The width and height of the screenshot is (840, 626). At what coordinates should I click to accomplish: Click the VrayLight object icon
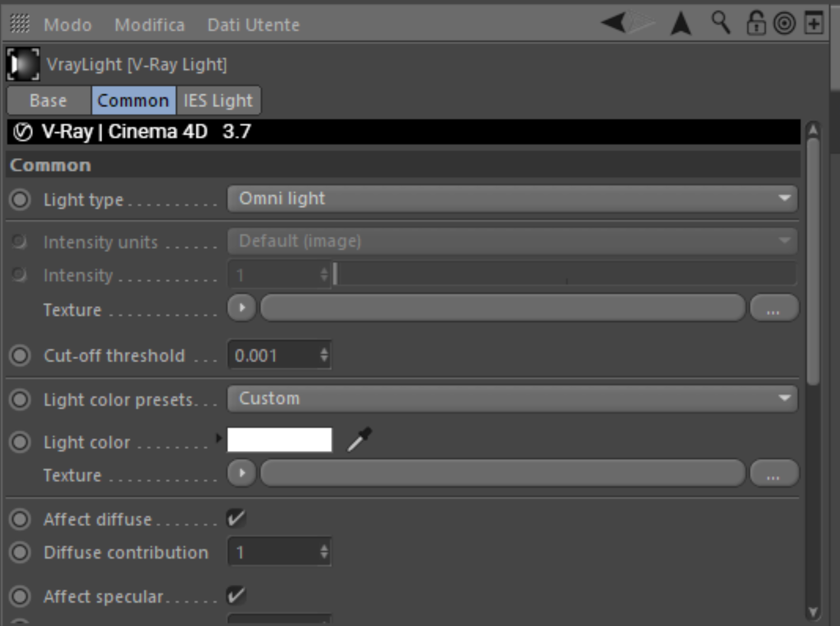click(23, 64)
